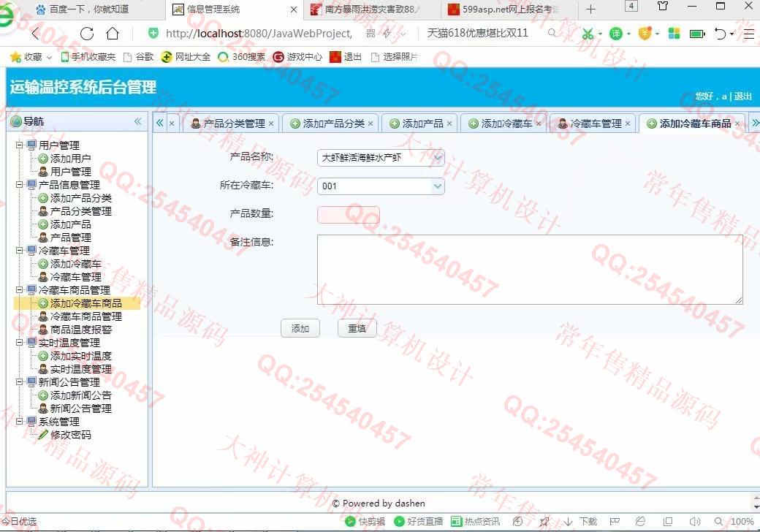
Task: Collapse the 用户管理 tree node
Action: click(x=20, y=145)
